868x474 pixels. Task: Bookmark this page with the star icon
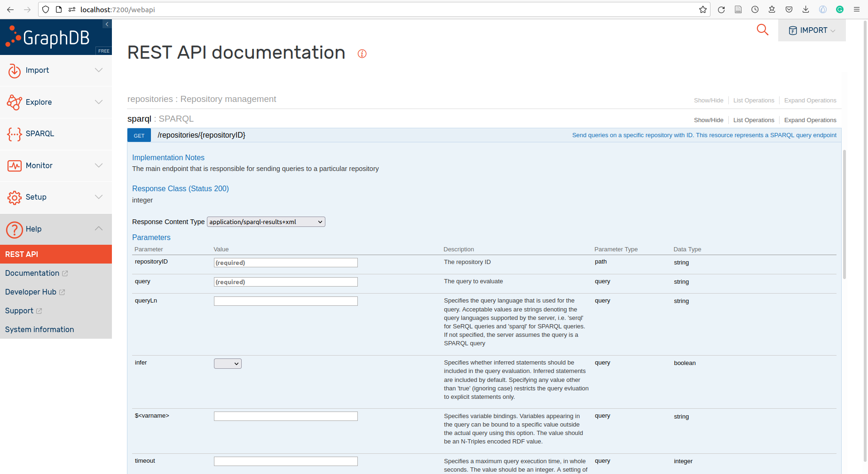pyautogui.click(x=702, y=9)
